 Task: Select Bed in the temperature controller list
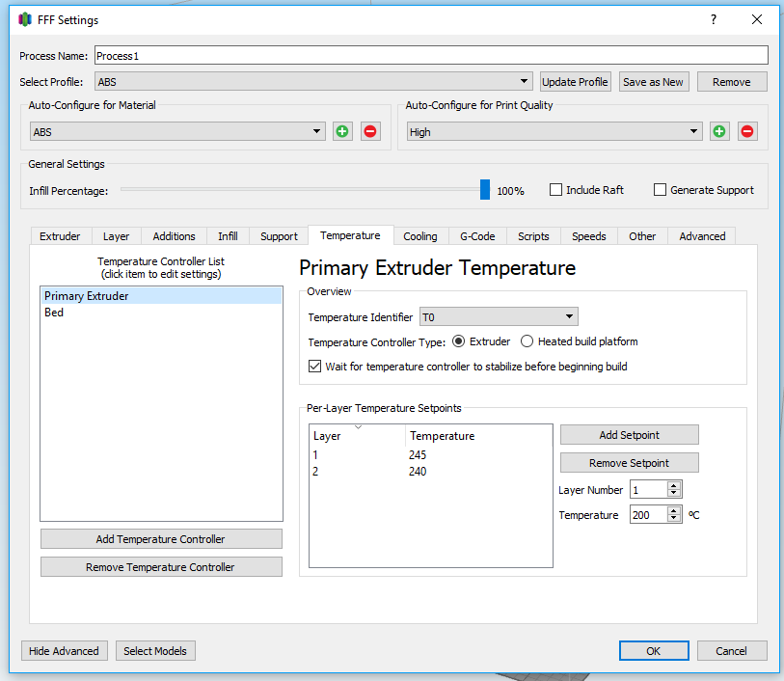[161, 313]
